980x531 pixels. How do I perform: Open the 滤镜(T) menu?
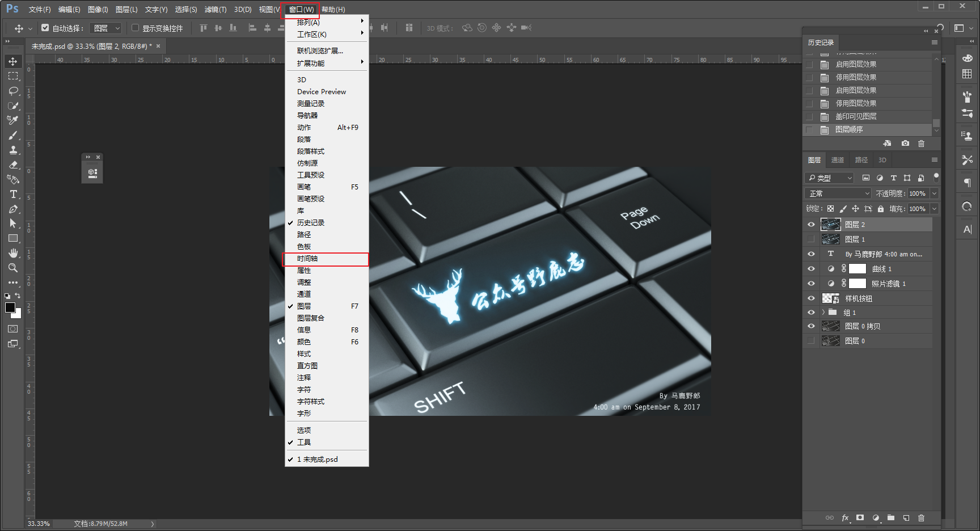(216, 10)
